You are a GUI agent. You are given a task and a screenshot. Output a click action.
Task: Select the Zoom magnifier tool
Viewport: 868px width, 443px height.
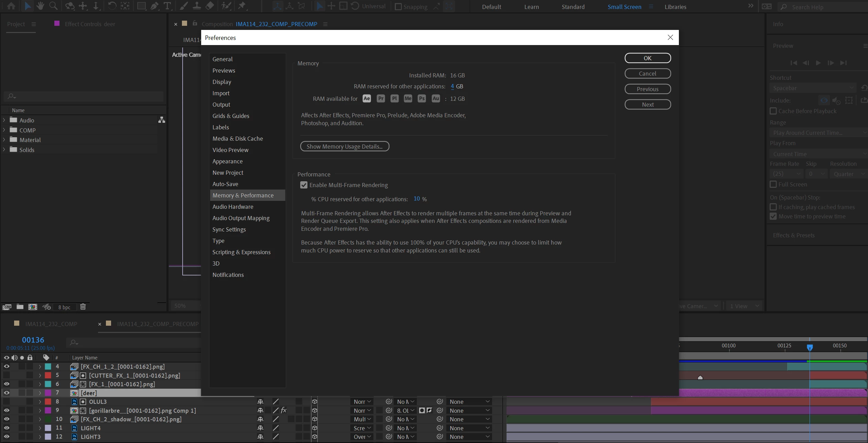pyautogui.click(x=53, y=6)
